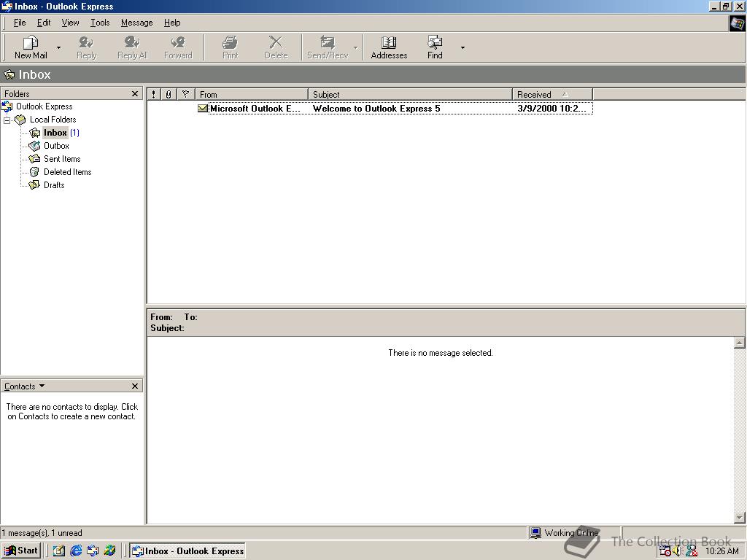The height and width of the screenshot is (560, 747).
Task: Click the volume speaker tray icon
Action: click(x=678, y=551)
